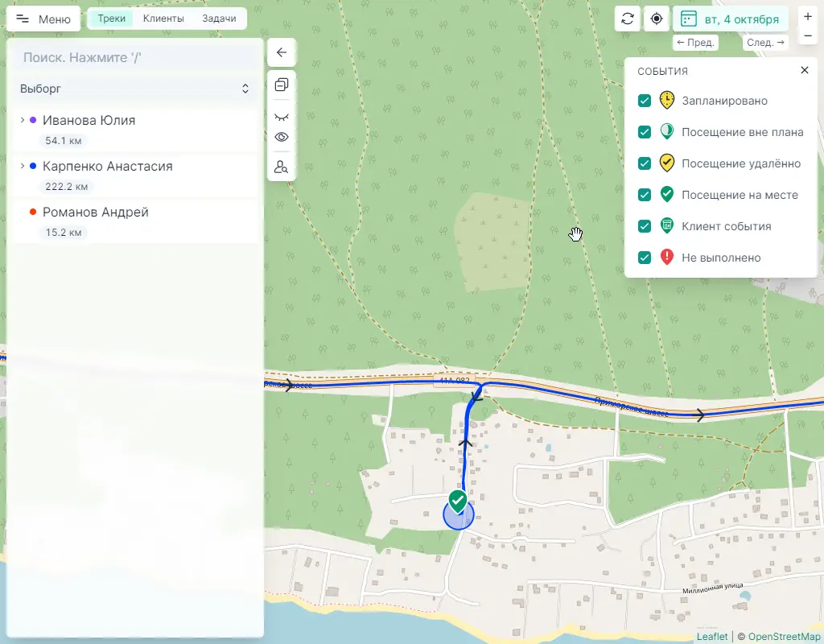Go to next day with След. button
Screen dimensions: 824x644
[x=764, y=43]
